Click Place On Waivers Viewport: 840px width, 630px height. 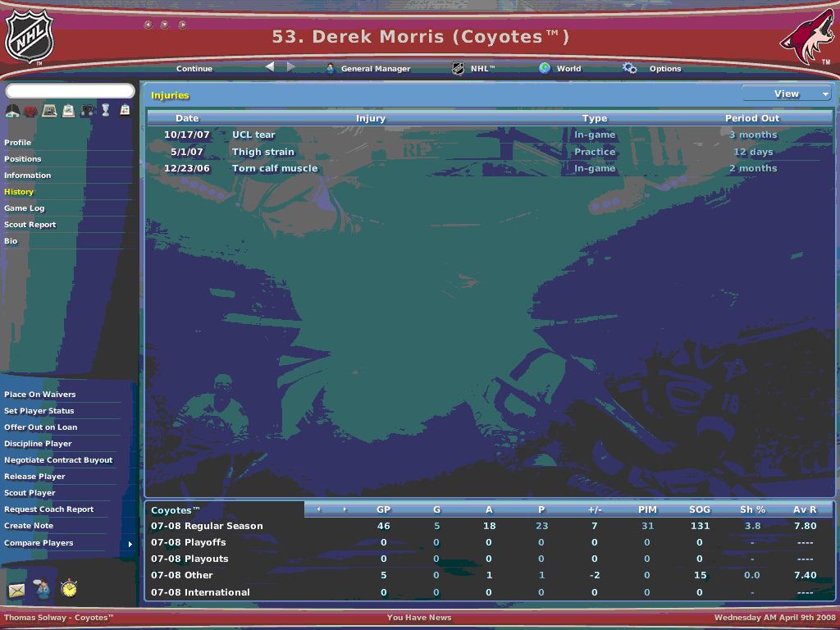click(x=39, y=395)
